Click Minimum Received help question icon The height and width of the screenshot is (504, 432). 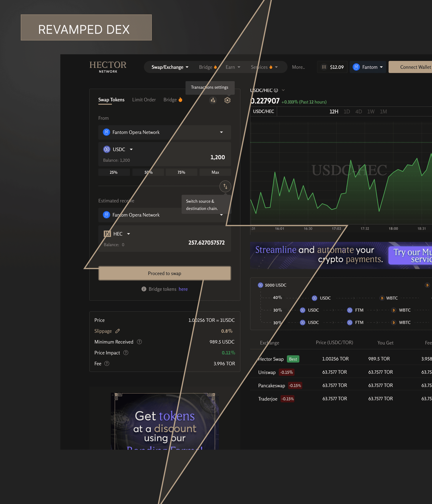tap(139, 342)
